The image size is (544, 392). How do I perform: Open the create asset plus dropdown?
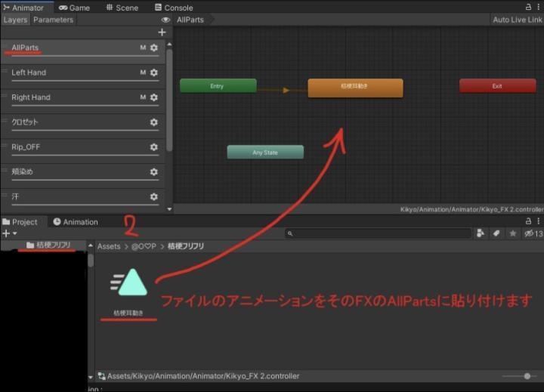coord(9,233)
